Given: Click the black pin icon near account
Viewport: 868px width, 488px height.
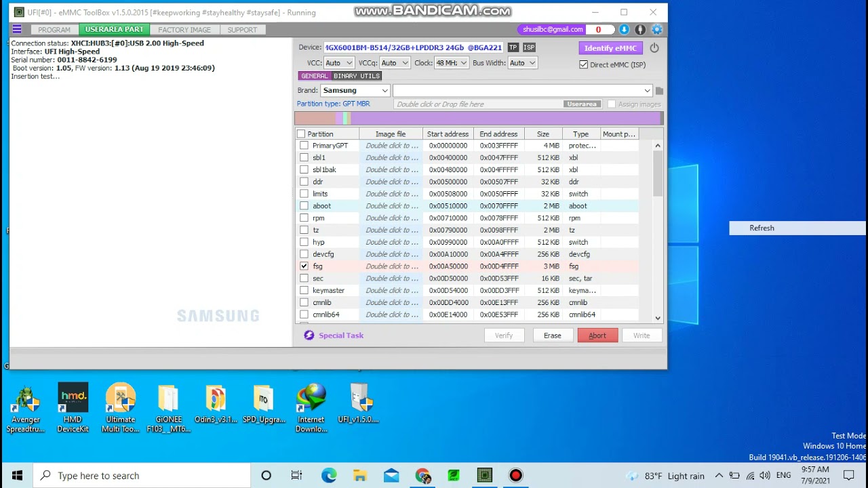Looking at the screenshot, I should tap(640, 29).
